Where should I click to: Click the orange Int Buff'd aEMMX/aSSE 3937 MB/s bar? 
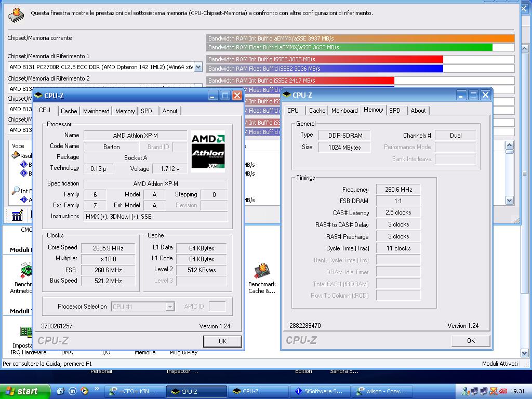(361, 38)
